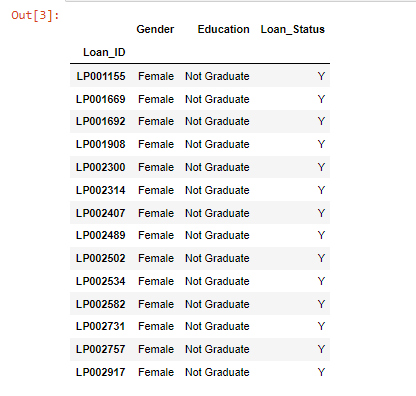Image resolution: width=416 pixels, height=396 pixels.
Task: Click Not Graduate in the LP002917 row
Action: point(217,372)
